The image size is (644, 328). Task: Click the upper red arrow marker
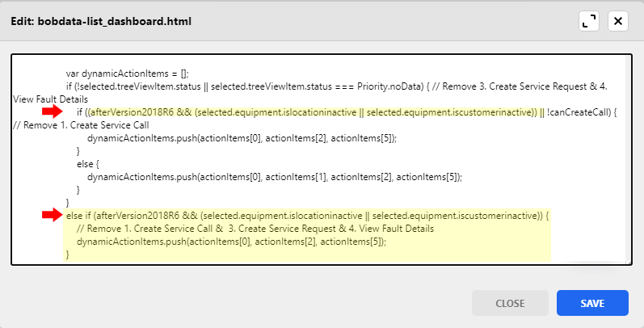(x=53, y=111)
